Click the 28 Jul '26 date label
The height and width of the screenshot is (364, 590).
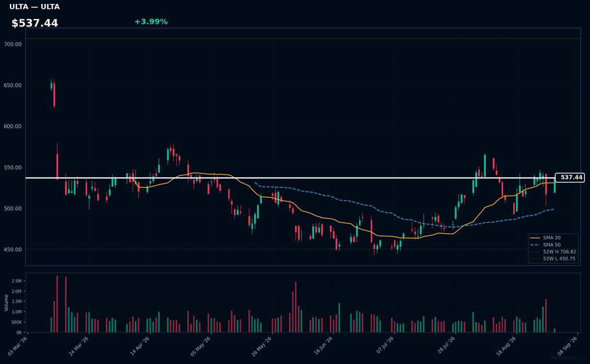point(446,345)
